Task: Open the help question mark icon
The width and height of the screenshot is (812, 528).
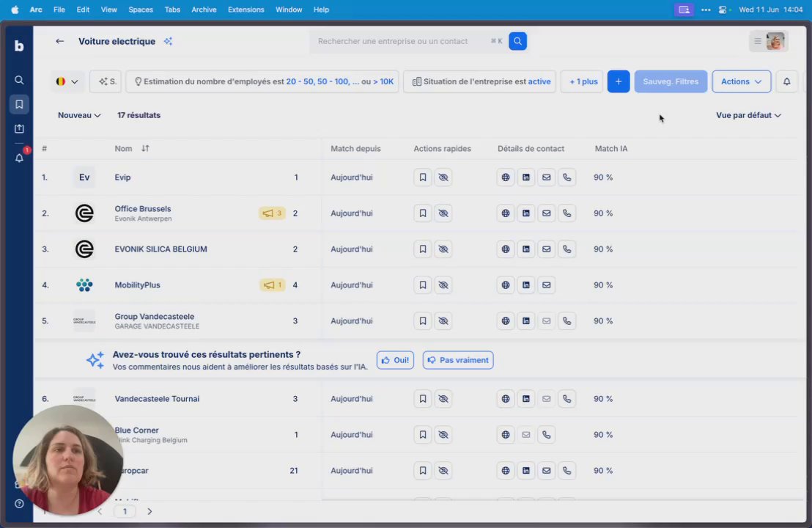Action: click(x=19, y=504)
